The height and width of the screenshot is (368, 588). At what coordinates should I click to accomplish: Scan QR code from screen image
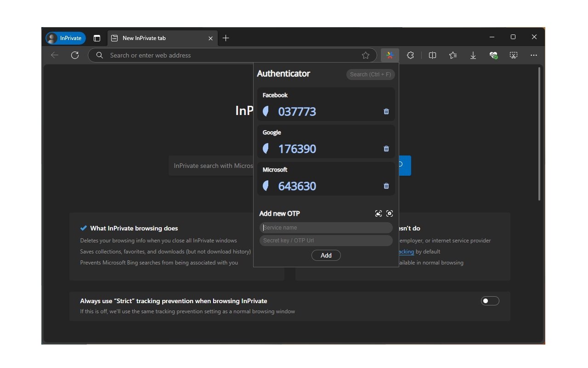pos(378,213)
